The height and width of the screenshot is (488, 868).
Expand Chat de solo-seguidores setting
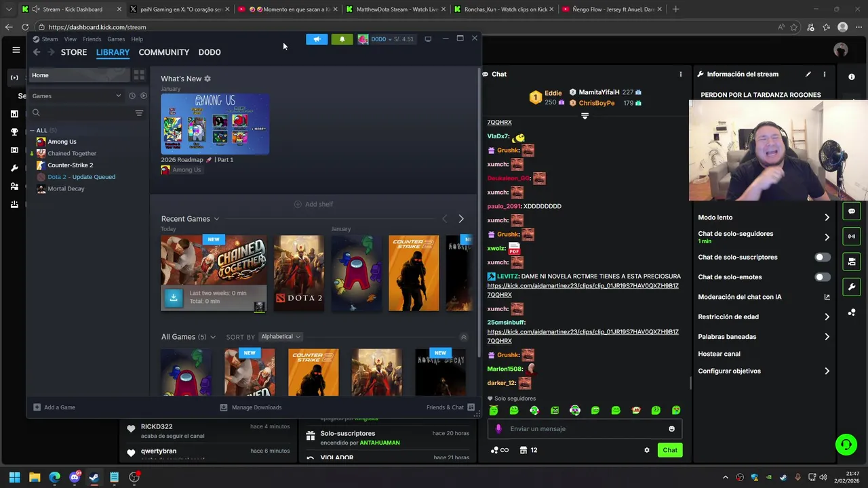(x=764, y=237)
